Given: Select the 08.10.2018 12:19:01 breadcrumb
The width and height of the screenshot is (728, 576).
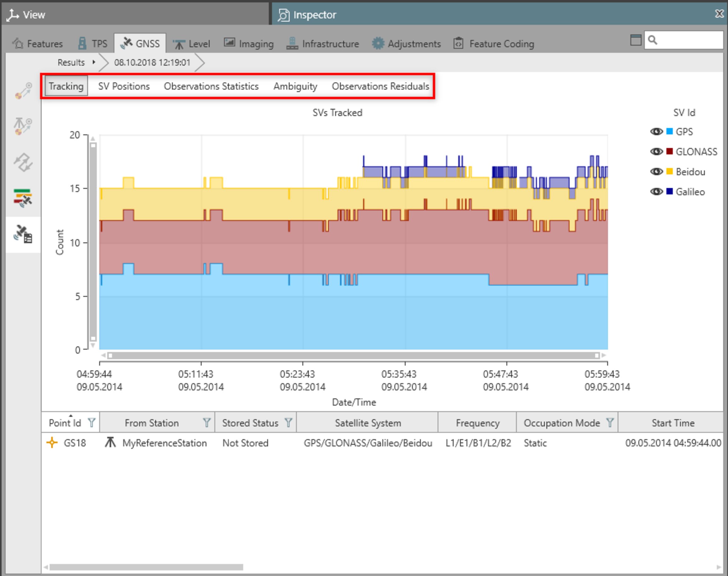Looking at the screenshot, I should 152,62.
